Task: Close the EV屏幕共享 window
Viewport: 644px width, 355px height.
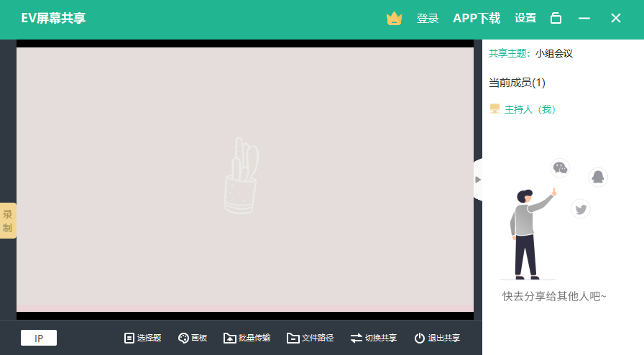Action: (x=616, y=18)
